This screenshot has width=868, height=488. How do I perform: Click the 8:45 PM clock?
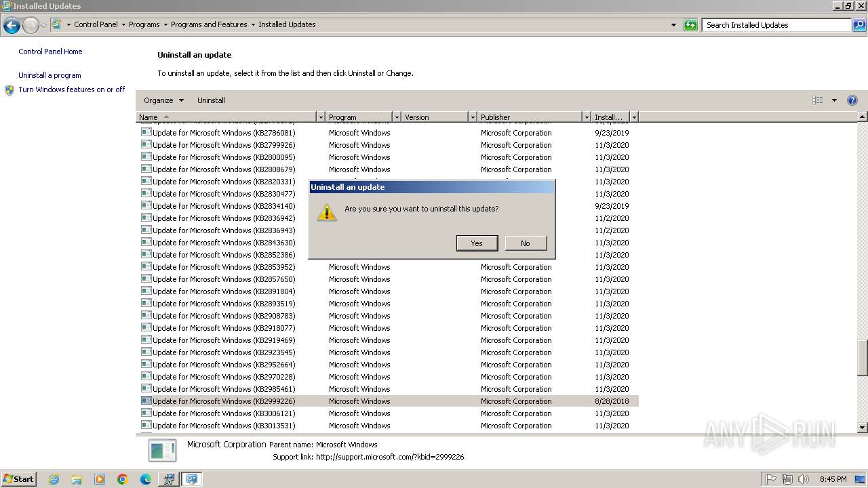[x=833, y=479]
